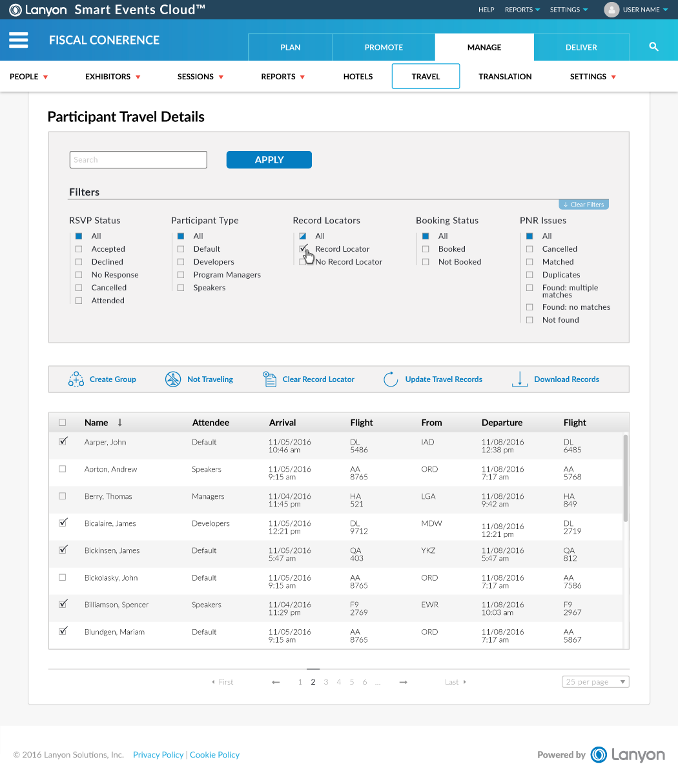Viewport: 678px width, 784px height.
Task: Click the Create Group icon
Action: [76, 379]
